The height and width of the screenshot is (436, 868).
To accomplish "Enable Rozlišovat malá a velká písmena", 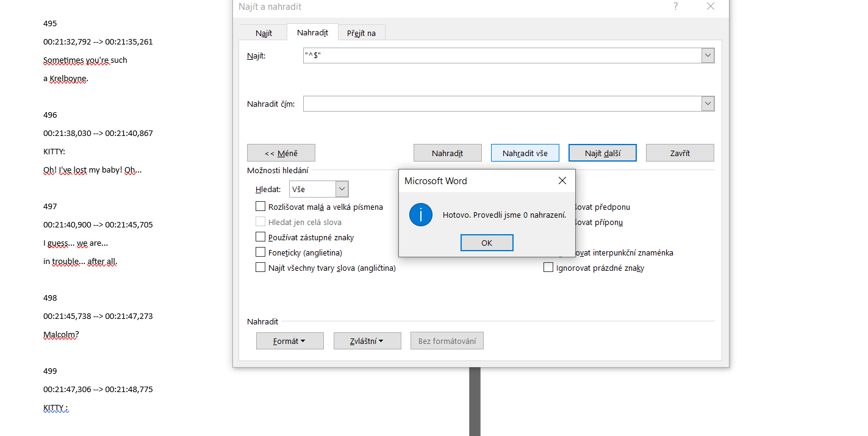I will (260, 207).
